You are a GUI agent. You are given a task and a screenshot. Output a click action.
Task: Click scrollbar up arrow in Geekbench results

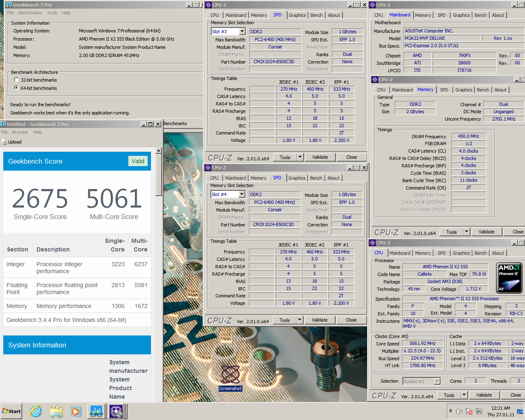(159, 151)
